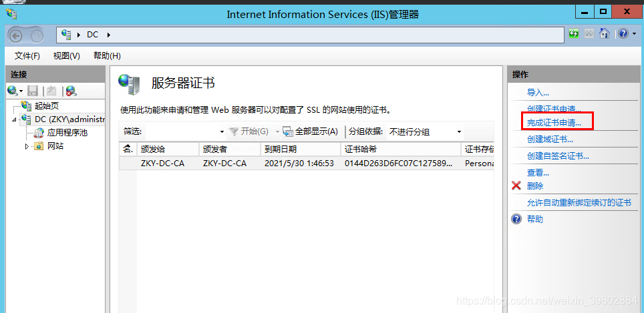
Task: Open the help dropdown arrow next to question mark
Action: (633, 34)
